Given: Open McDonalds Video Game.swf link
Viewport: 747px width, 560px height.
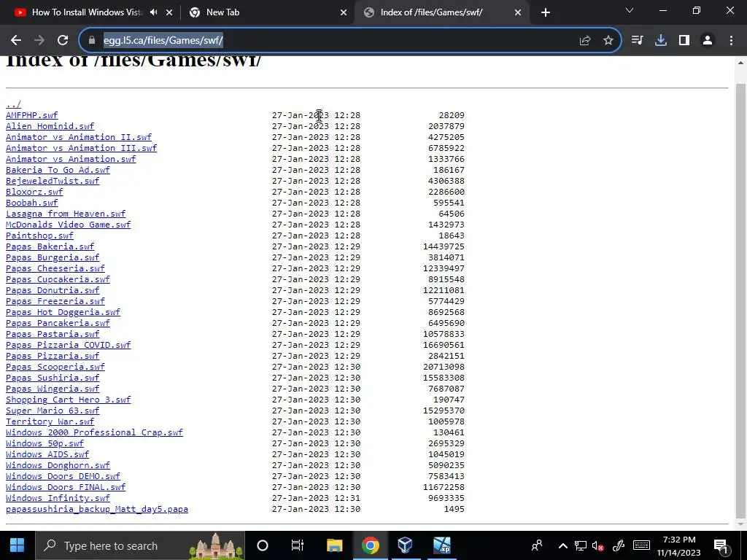Looking at the screenshot, I should point(68,225).
